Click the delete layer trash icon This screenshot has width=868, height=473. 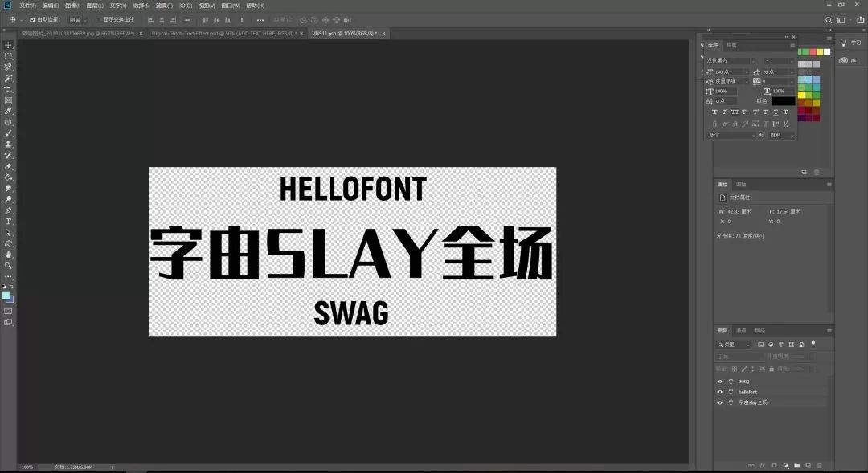(818, 465)
